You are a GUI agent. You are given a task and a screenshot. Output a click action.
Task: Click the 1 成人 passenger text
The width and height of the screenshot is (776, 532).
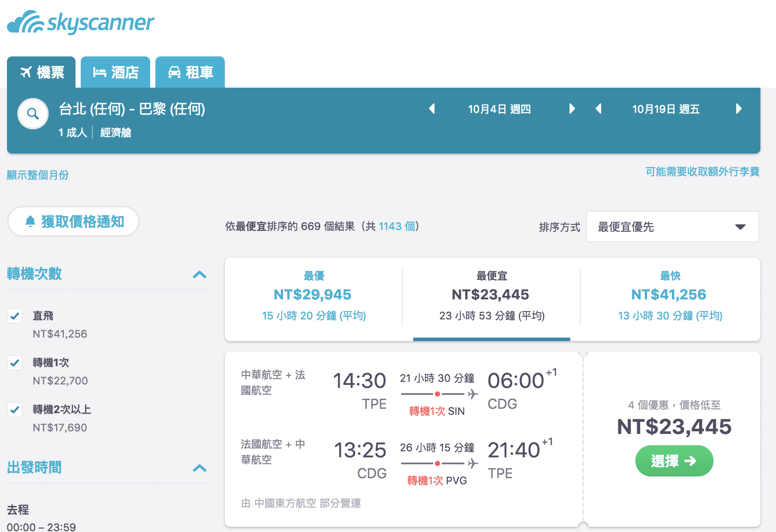pyautogui.click(x=73, y=132)
